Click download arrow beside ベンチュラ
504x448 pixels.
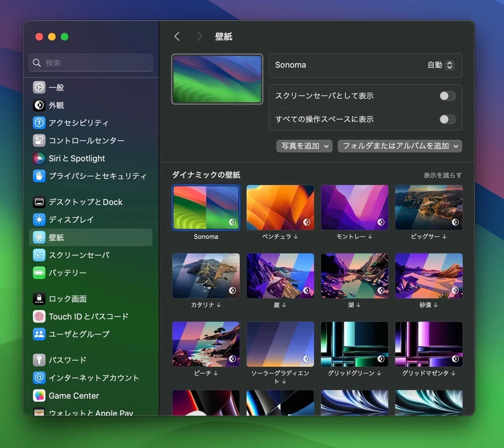(x=296, y=237)
